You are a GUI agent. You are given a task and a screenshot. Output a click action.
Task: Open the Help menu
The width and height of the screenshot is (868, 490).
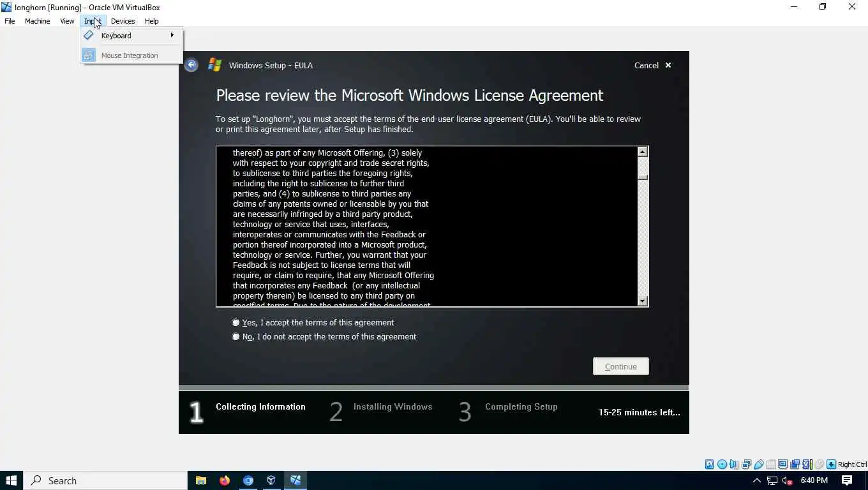click(151, 21)
